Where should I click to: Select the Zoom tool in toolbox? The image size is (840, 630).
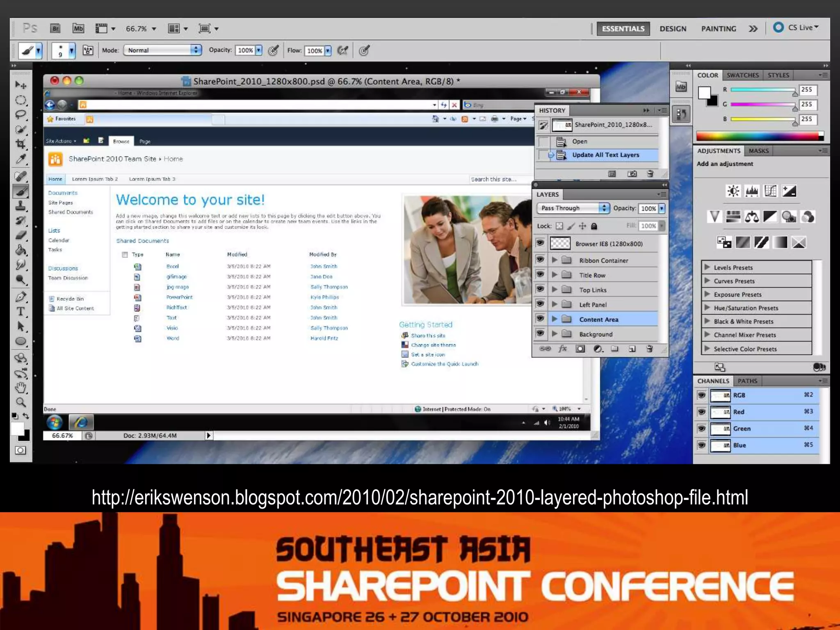(21, 402)
